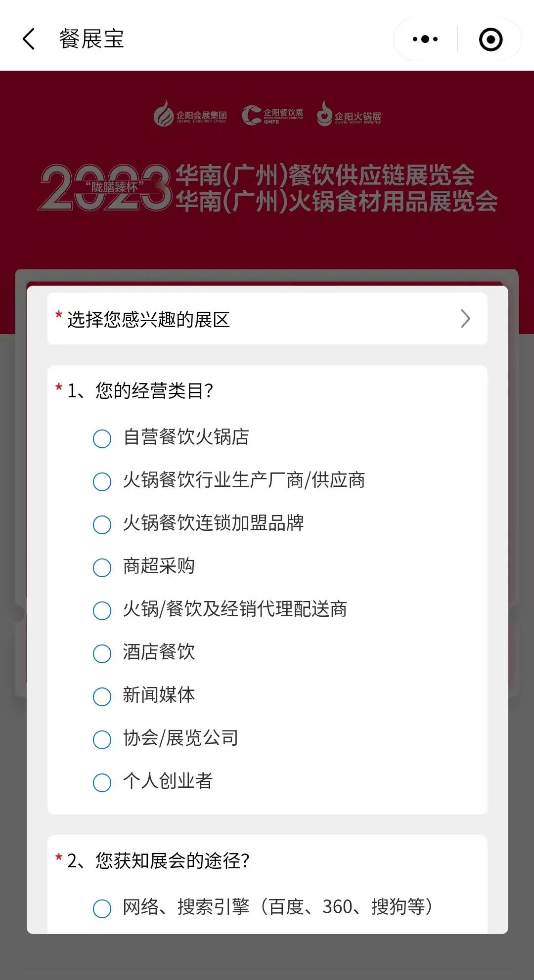Select 火锅餐饮行业生产厂商/供应商 option
Screen dimensions: 534x980
click(x=229, y=480)
